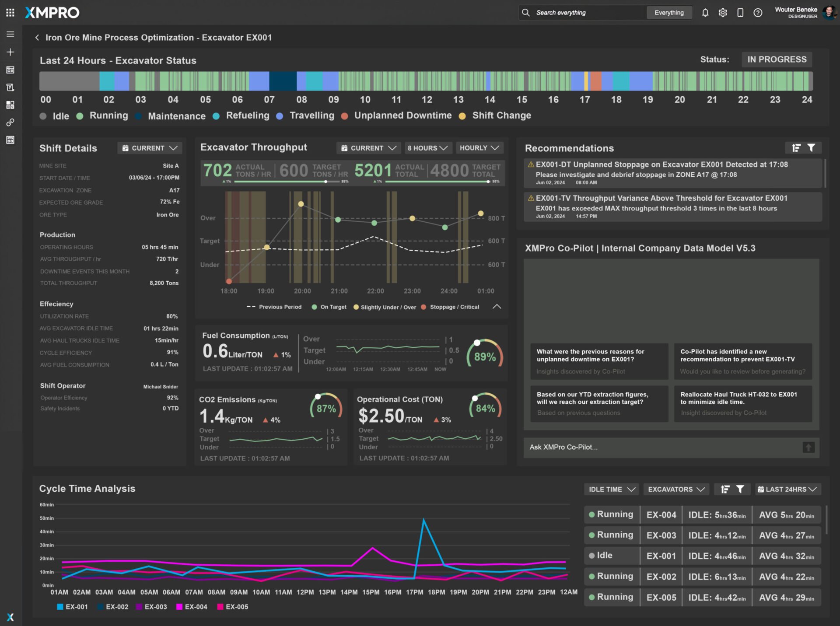The height and width of the screenshot is (626, 840).
Task: Go back using the breadcrumb arrow
Action: click(x=37, y=38)
